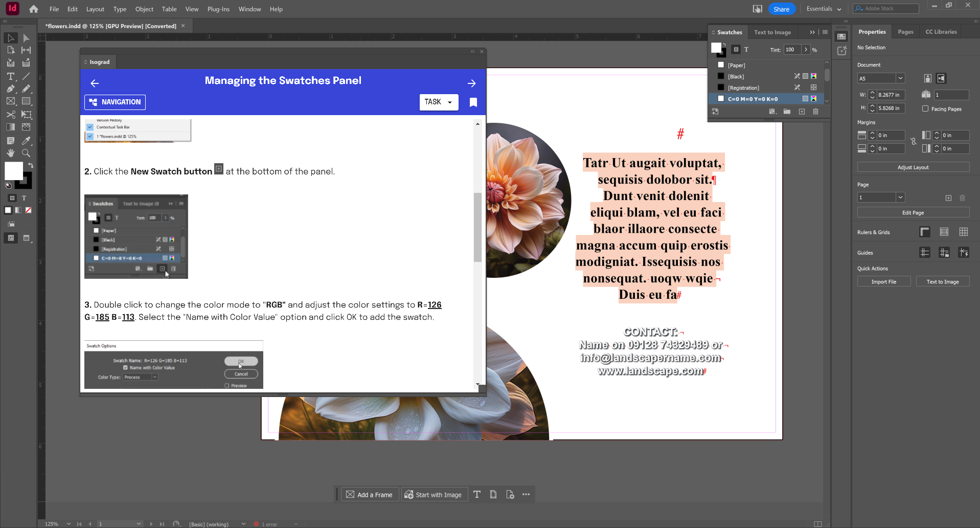Click the Home icon in the top bar
The image size is (980, 528).
pyautogui.click(x=34, y=9)
